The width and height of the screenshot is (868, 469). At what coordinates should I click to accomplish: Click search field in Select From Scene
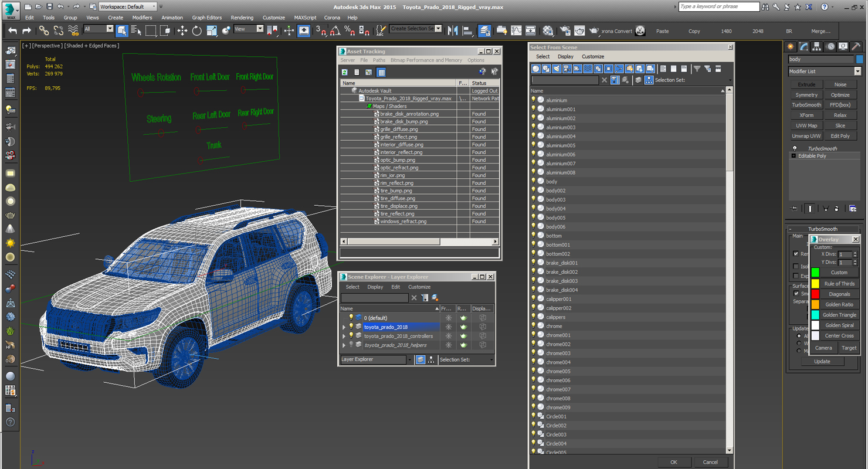(565, 80)
